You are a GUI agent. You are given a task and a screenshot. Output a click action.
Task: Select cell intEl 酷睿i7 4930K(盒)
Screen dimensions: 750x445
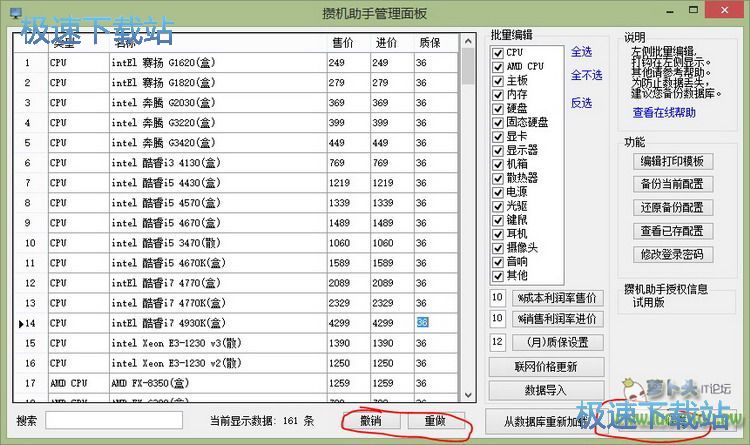pyautogui.click(x=218, y=323)
